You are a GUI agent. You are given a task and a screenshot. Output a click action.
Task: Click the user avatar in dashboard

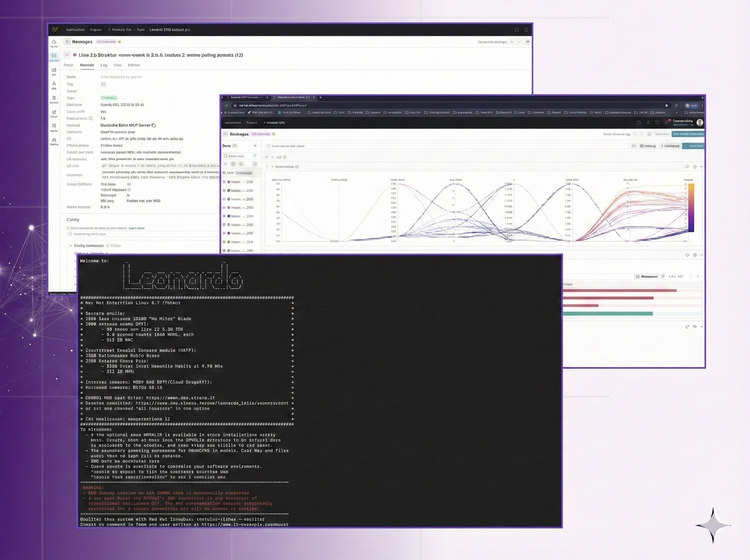[699, 123]
